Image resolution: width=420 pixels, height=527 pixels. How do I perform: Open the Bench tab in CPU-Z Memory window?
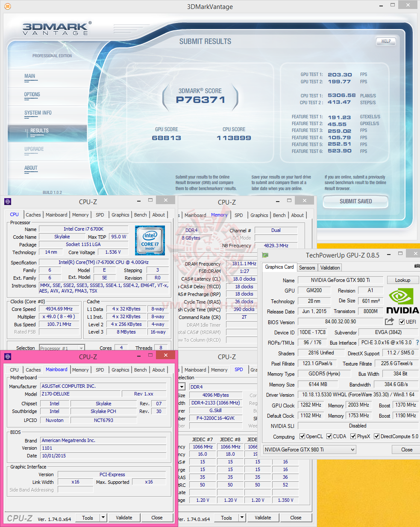(279, 215)
